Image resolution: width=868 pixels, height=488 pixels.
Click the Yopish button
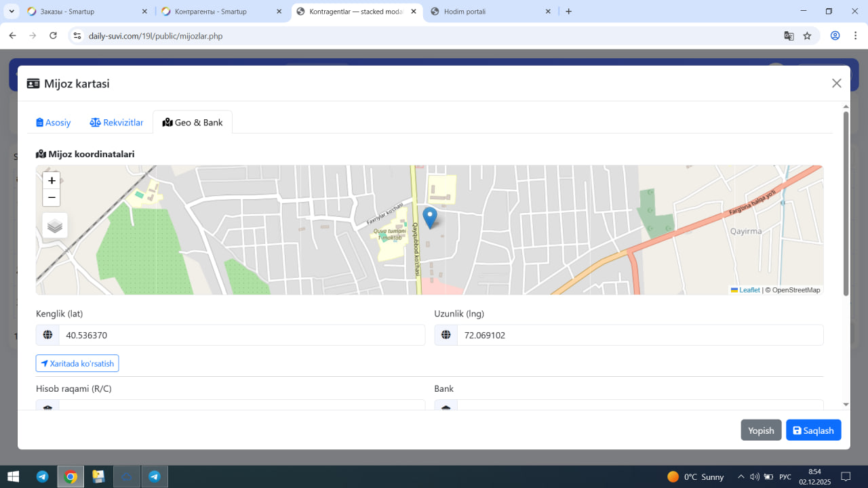click(761, 430)
